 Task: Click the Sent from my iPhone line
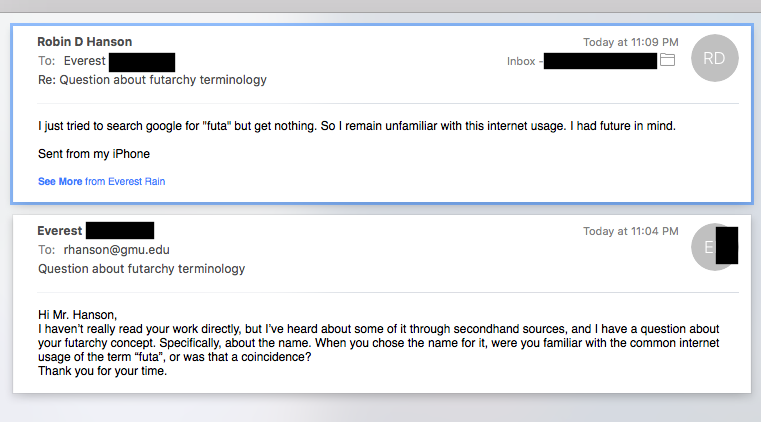(x=93, y=154)
